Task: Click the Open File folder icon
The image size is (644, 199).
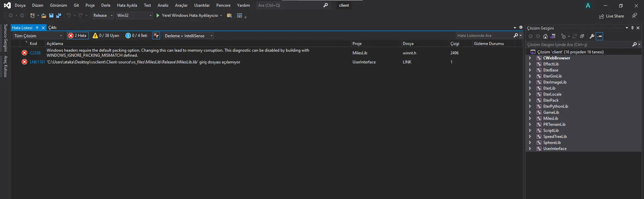Action: click(x=44, y=15)
